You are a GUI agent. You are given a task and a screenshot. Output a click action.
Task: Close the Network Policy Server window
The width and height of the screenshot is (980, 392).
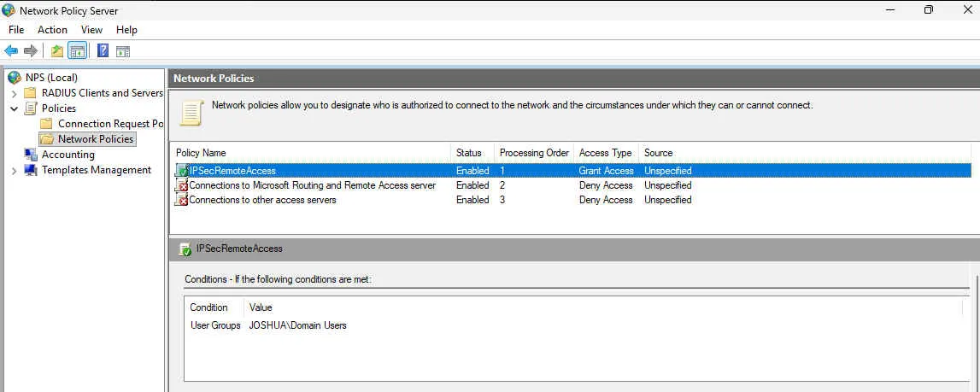point(967,9)
